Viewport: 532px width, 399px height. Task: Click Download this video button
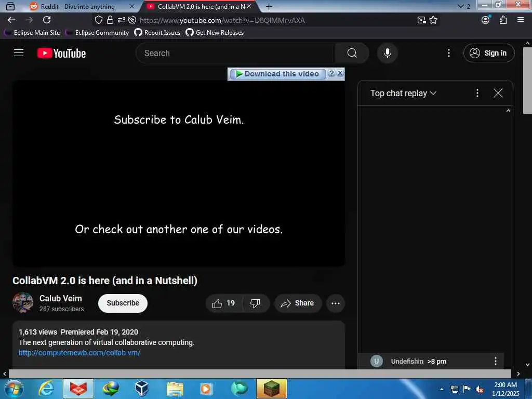click(x=277, y=74)
